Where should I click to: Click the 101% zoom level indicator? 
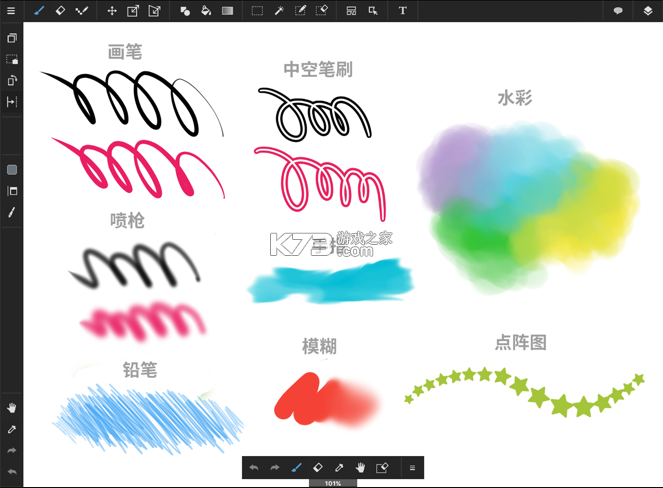tap(332, 483)
